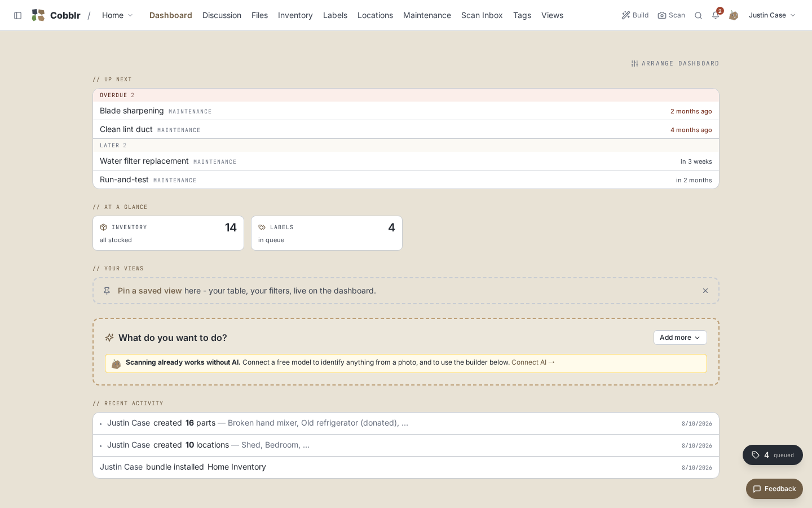812x508 pixels.
Task: Open the Run-and-test maintenance task
Action: tap(406, 179)
